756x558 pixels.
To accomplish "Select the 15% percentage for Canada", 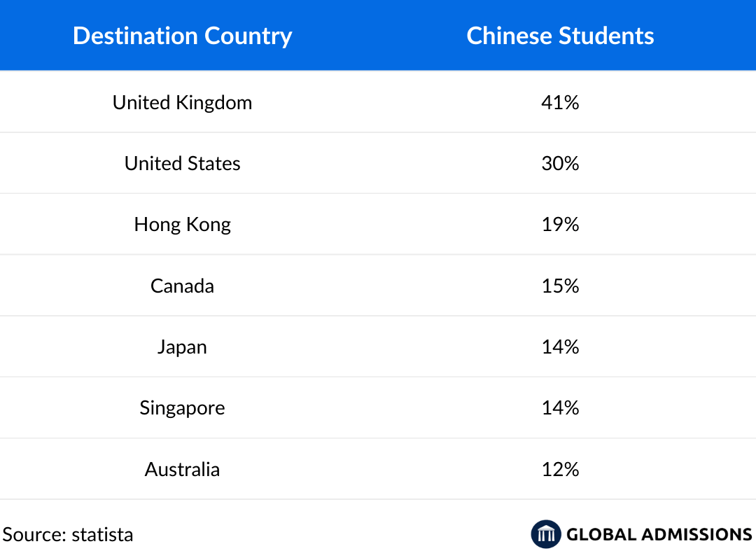I will click(560, 286).
